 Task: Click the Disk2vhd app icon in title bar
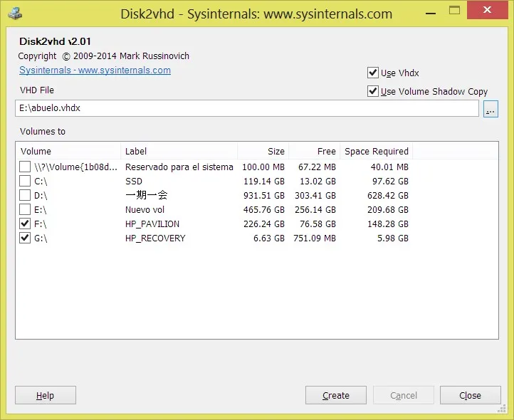point(14,14)
